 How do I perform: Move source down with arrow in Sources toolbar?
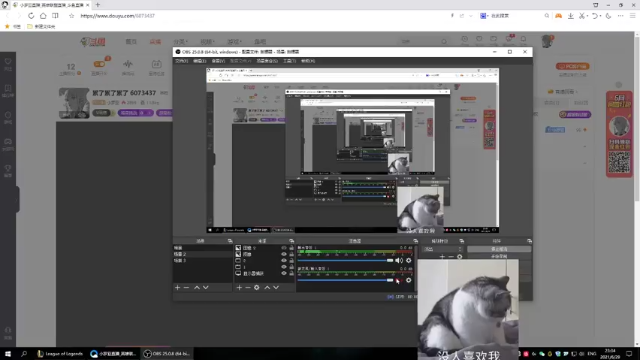(x=276, y=288)
